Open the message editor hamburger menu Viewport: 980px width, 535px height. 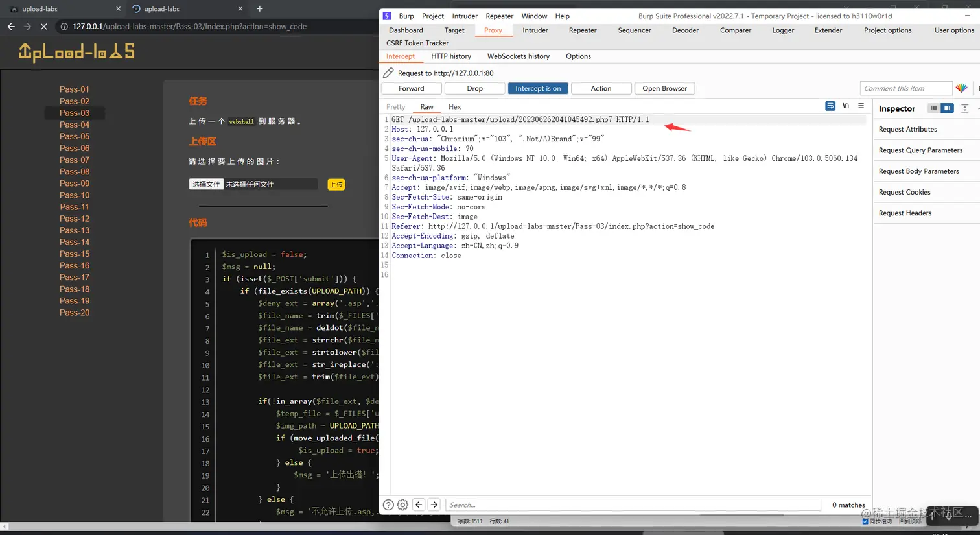tap(861, 106)
